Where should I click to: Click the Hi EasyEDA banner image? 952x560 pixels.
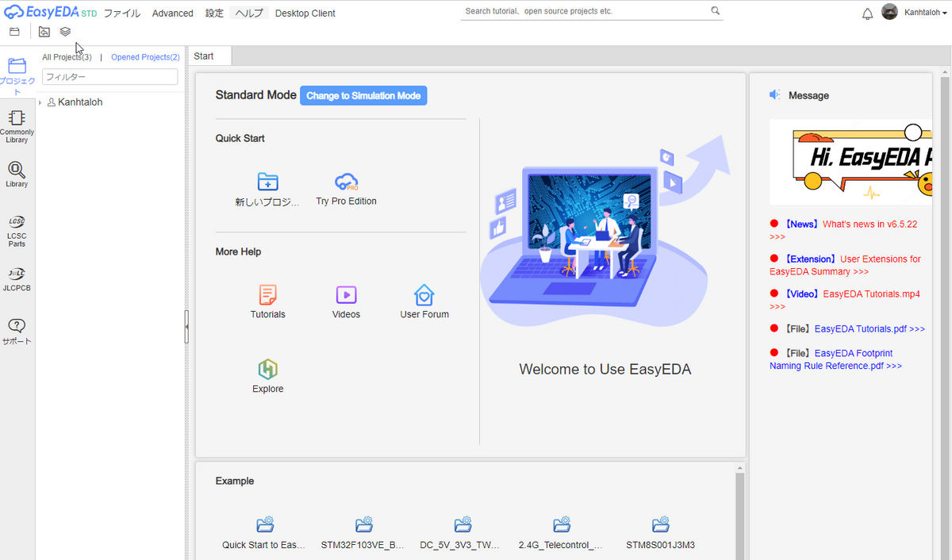click(x=850, y=162)
